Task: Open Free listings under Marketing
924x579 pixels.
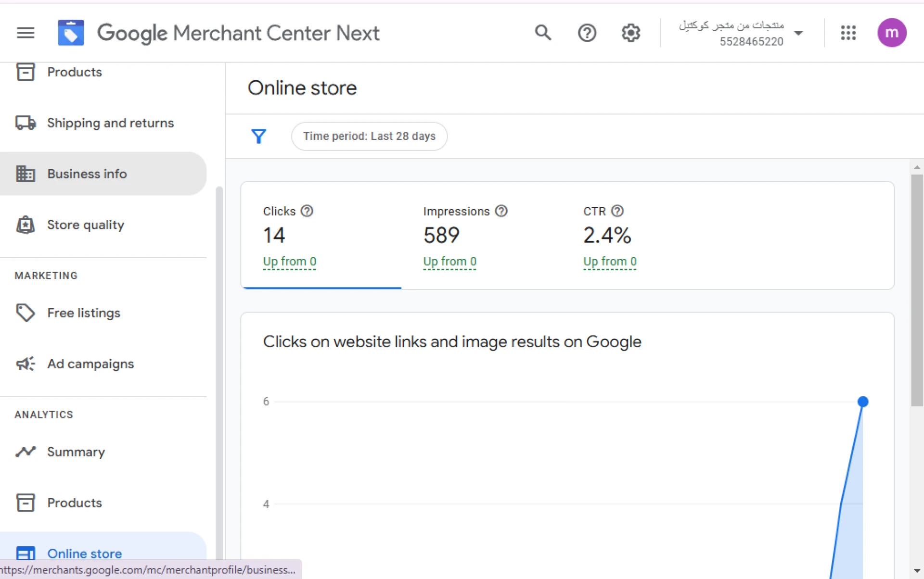Action: tap(84, 313)
